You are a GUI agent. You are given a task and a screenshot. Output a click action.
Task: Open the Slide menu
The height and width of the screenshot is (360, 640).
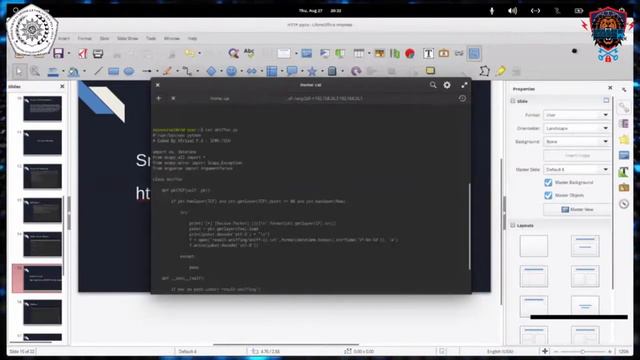click(x=104, y=38)
